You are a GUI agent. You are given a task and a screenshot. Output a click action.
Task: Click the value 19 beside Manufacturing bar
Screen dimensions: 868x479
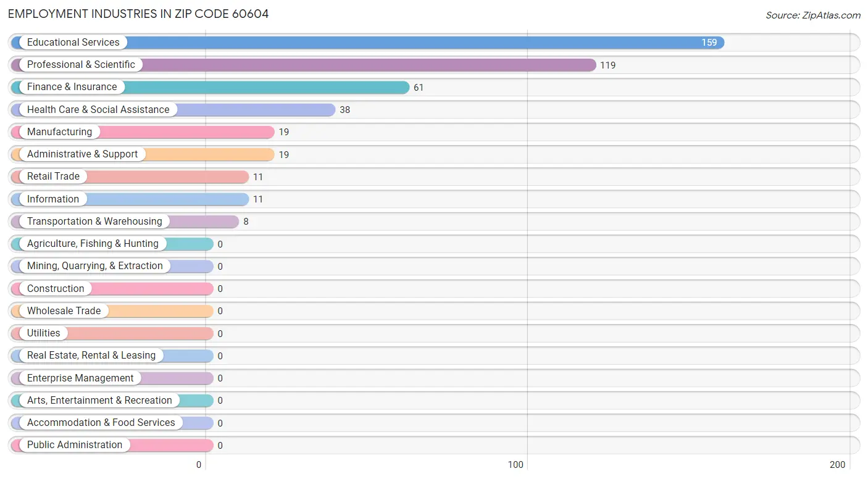tap(283, 132)
